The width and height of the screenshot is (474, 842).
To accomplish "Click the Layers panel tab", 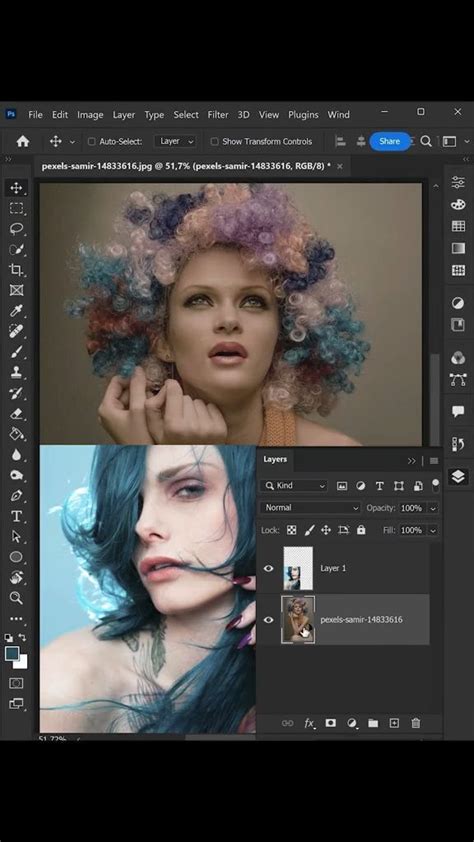I will [275, 460].
